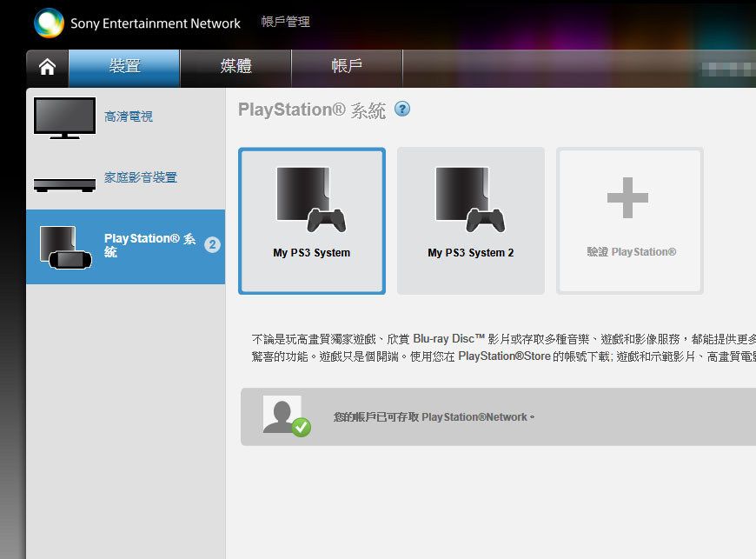Click the Sony Entertainment Network title text
This screenshot has width=756, height=559.
156,23
